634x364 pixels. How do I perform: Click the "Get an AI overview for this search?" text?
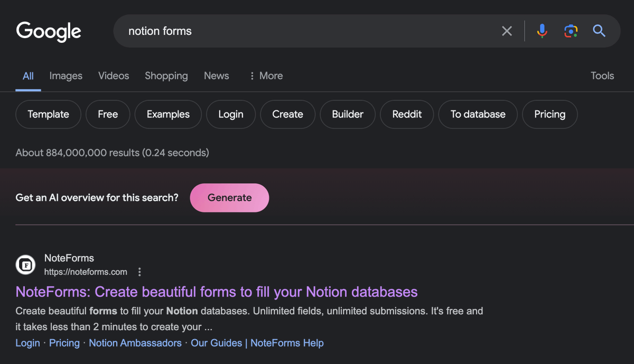point(97,198)
